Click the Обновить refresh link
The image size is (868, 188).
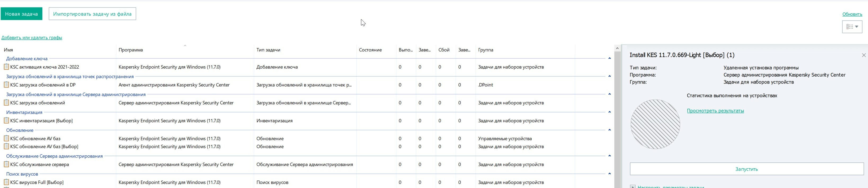click(x=852, y=14)
